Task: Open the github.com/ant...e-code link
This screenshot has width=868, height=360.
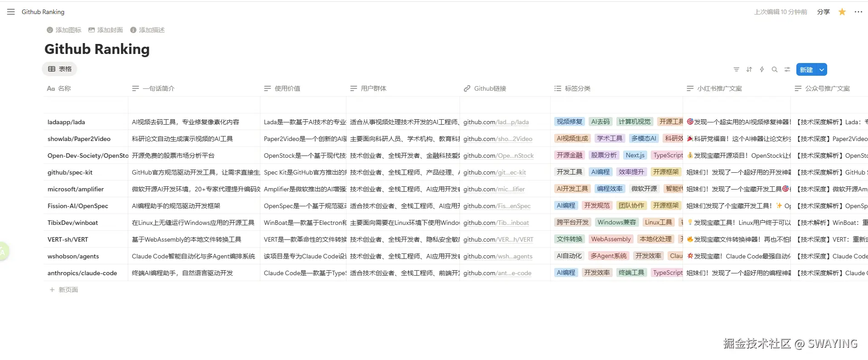Action: [497, 273]
